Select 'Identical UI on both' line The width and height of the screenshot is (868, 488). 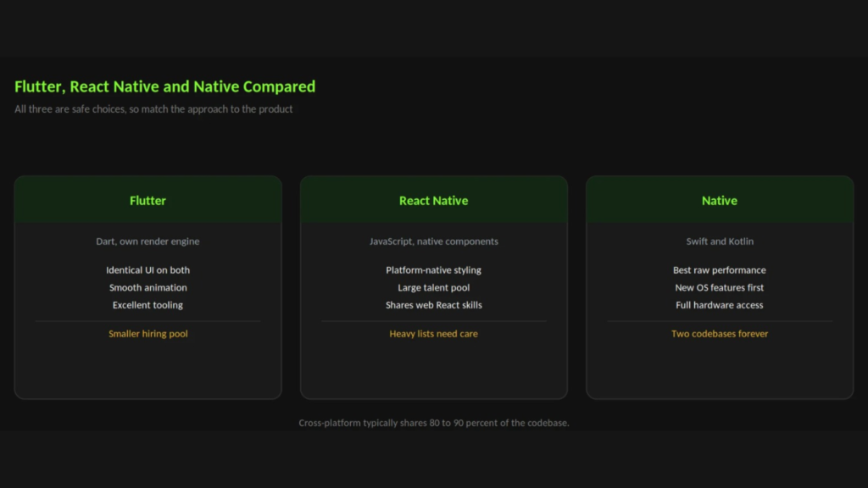(147, 270)
